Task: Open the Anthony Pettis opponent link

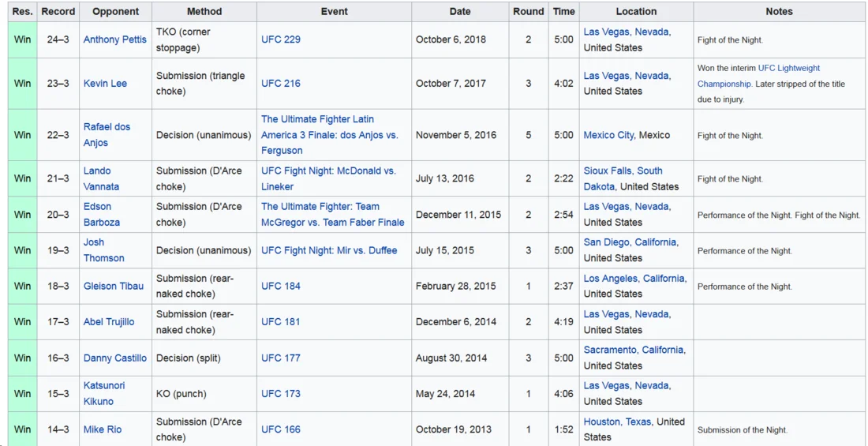Action: [114, 39]
